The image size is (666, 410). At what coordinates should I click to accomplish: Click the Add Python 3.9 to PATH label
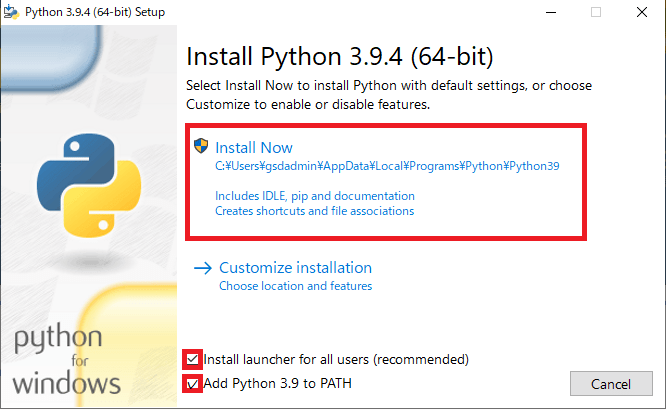(277, 383)
